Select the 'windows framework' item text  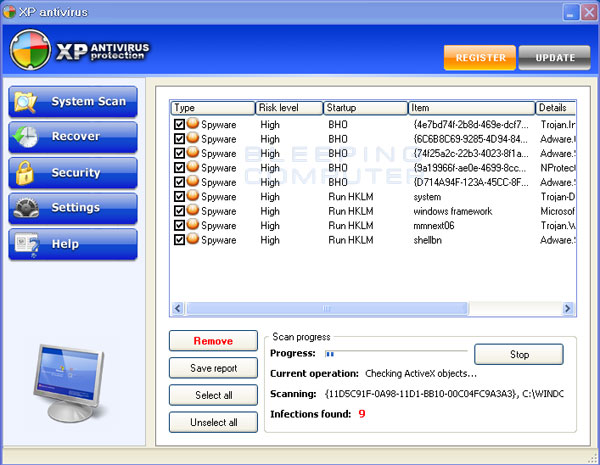(x=453, y=211)
